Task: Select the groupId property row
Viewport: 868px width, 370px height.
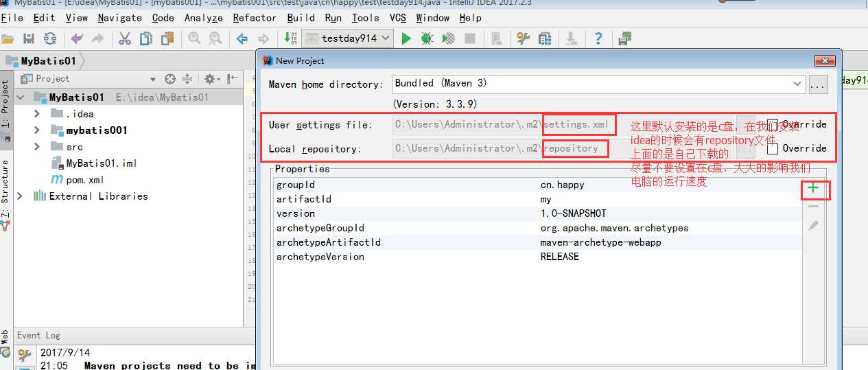Action: click(x=537, y=185)
